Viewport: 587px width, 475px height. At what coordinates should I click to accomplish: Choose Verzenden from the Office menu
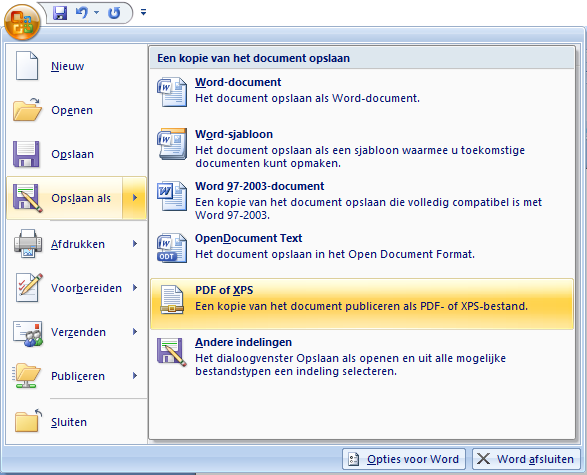[x=78, y=332]
